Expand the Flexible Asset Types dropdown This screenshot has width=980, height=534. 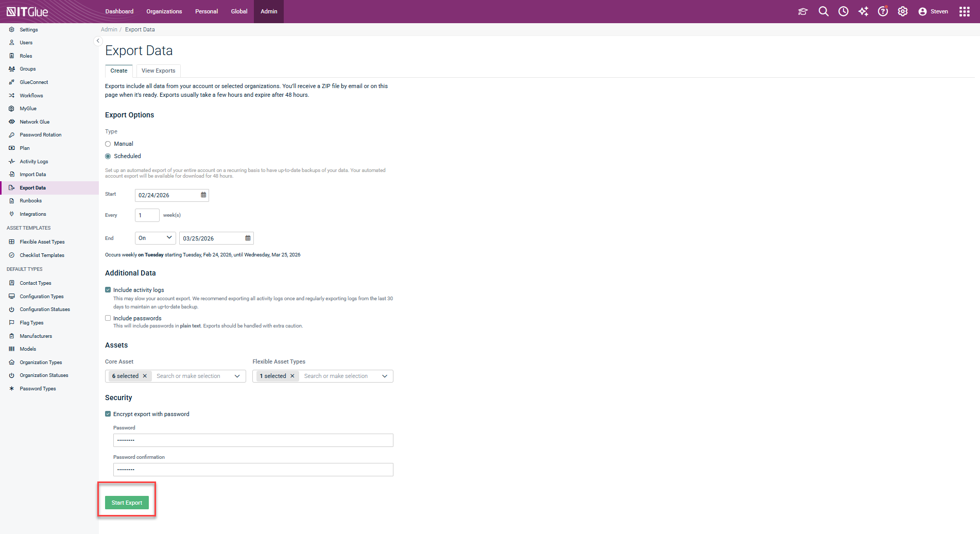[x=384, y=376]
